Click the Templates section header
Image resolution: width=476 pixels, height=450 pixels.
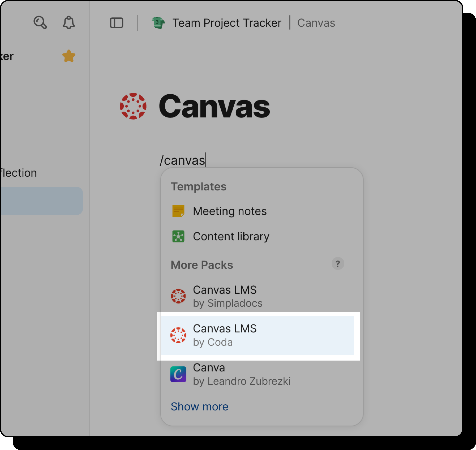click(199, 187)
